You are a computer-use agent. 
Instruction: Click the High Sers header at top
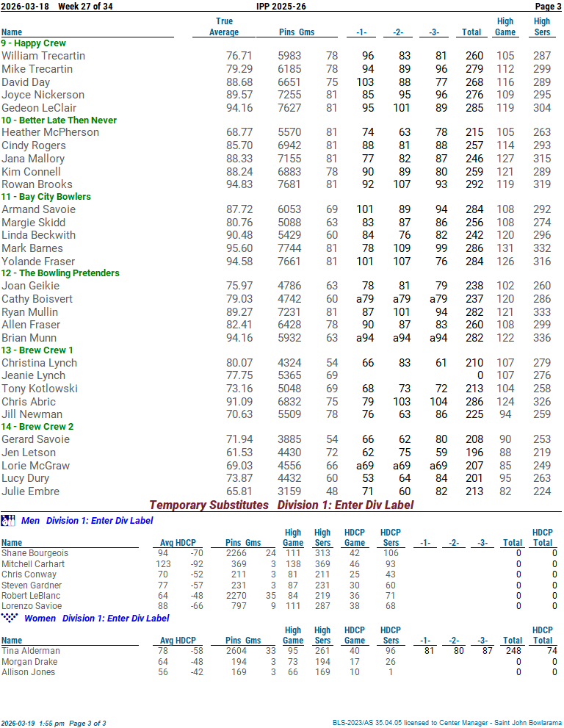(542, 27)
